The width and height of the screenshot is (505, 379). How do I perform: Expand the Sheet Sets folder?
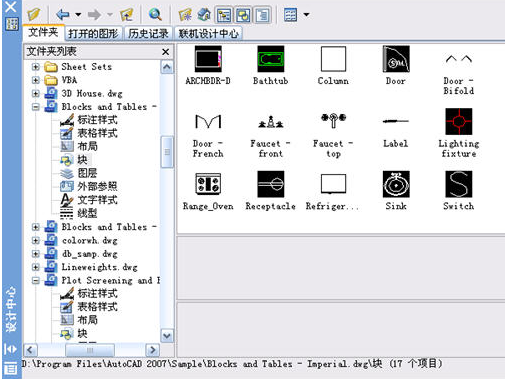35,67
